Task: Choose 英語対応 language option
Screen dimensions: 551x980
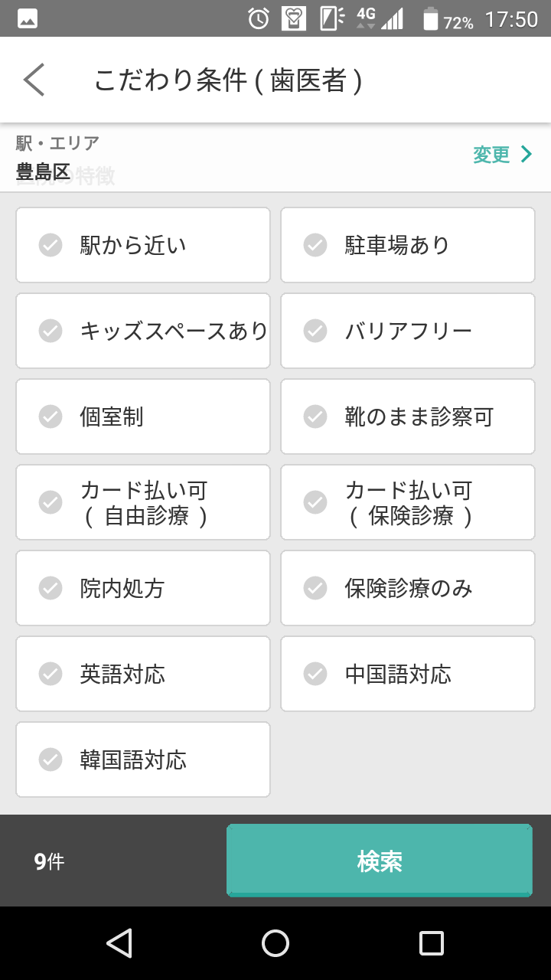Action: [143, 674]
